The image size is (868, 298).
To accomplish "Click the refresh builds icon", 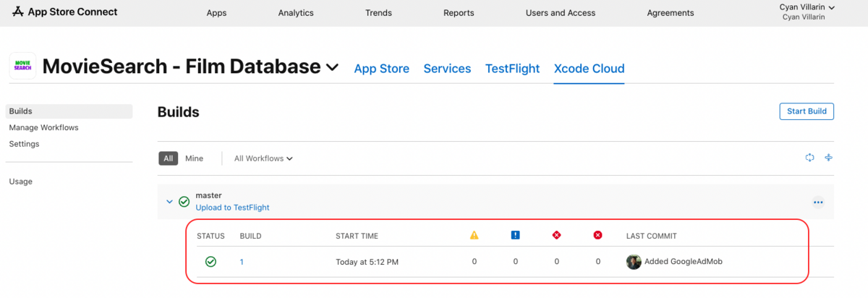I will click(811, 158).
